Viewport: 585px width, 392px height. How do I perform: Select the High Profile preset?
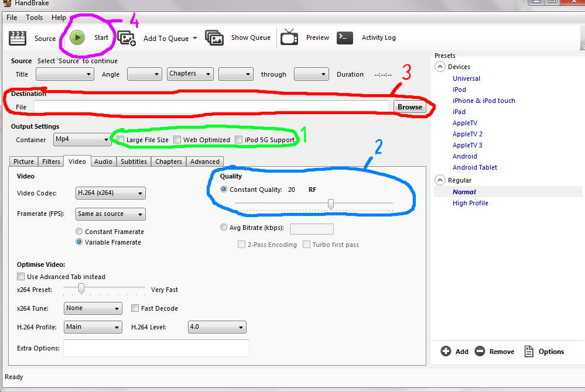click(x=470, y=203)
